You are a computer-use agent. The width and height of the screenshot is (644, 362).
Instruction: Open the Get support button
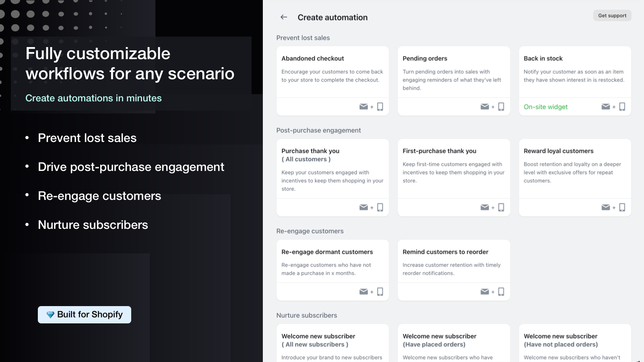tap(612, 16)
